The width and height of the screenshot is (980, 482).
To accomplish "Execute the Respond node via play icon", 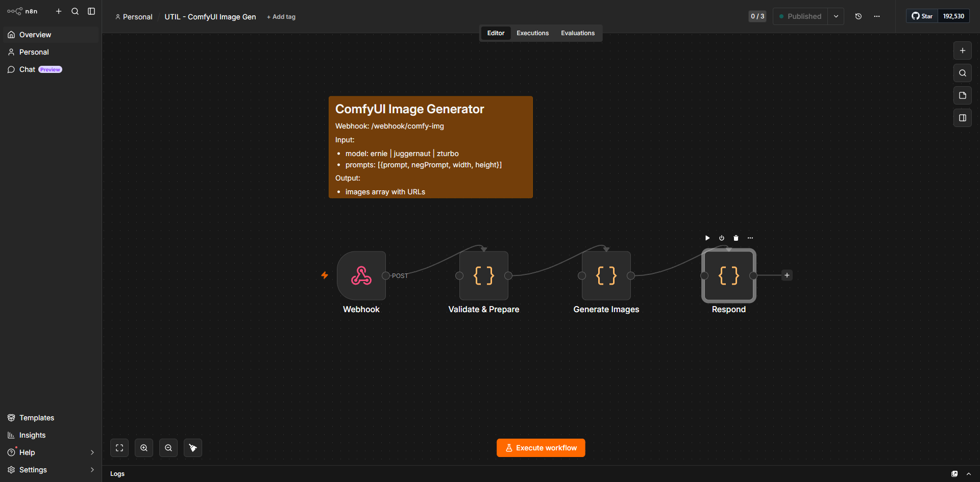I will (707, 238).
